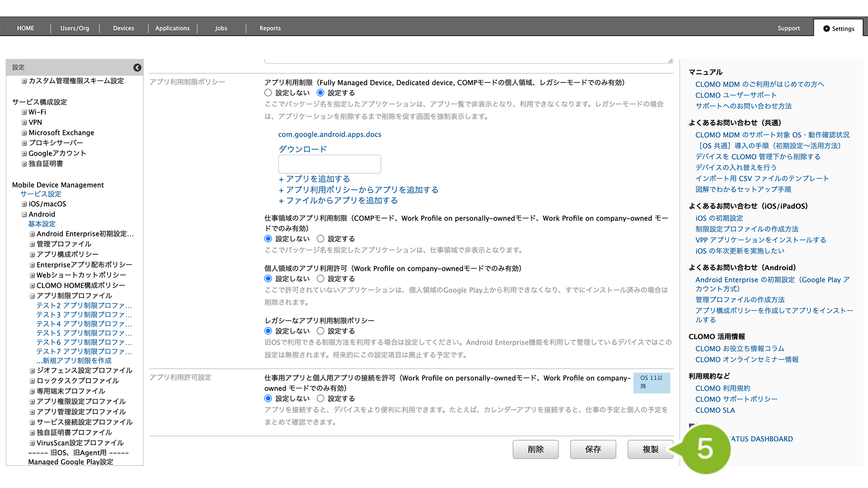868x488 pixels.
Task: Collapse the アプリ制限プロファイル folder icon
Action: (32, 296)
